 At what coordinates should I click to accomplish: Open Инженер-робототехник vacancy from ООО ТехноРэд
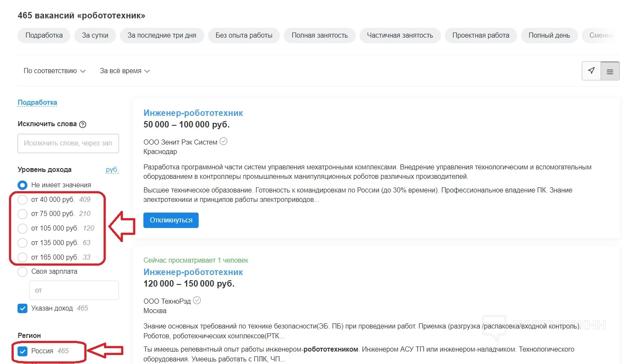[193, 272]
